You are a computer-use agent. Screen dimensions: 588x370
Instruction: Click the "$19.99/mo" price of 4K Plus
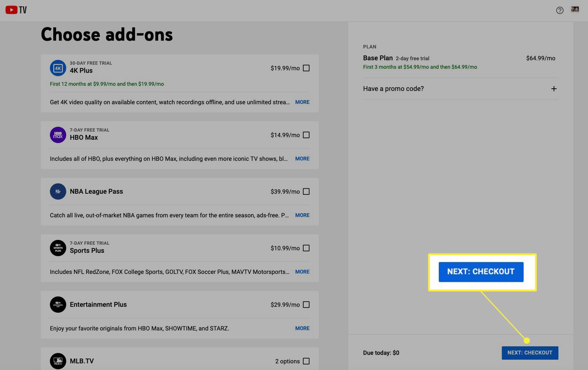click(285, 68)
